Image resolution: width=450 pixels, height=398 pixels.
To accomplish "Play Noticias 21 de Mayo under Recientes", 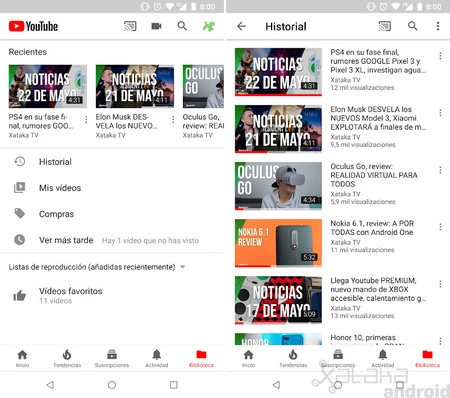I will (135, 86).
